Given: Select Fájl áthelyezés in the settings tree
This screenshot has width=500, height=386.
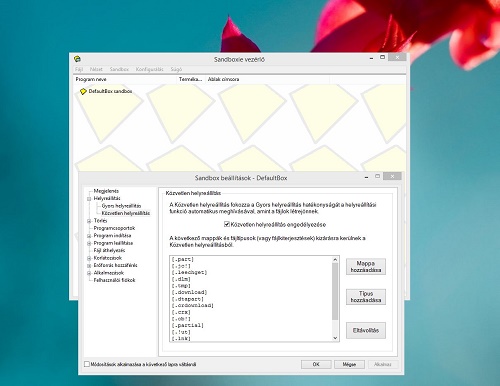Looking at the screenshot, I should [x=109, y=250].
